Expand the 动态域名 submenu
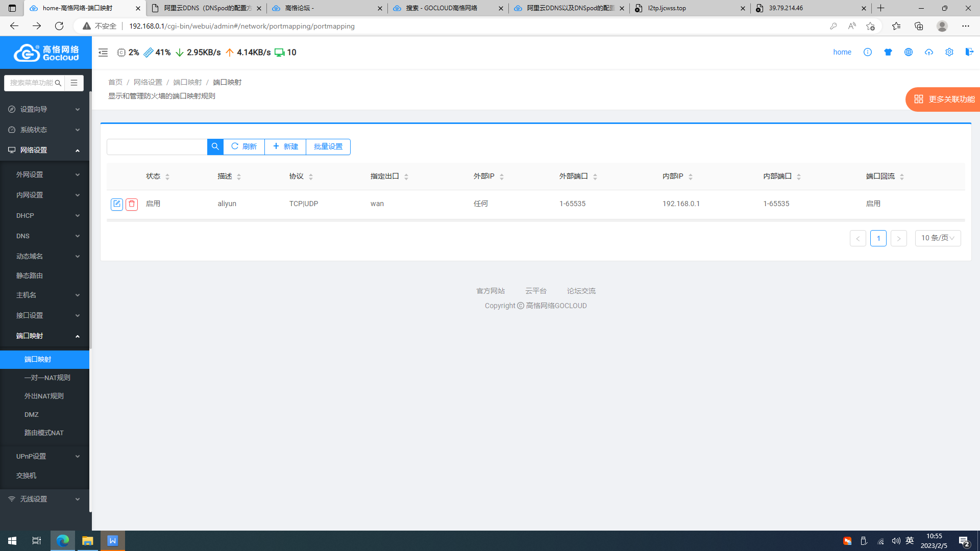The width and height of the screenshot is (980, 551). (x=44, y=256)
